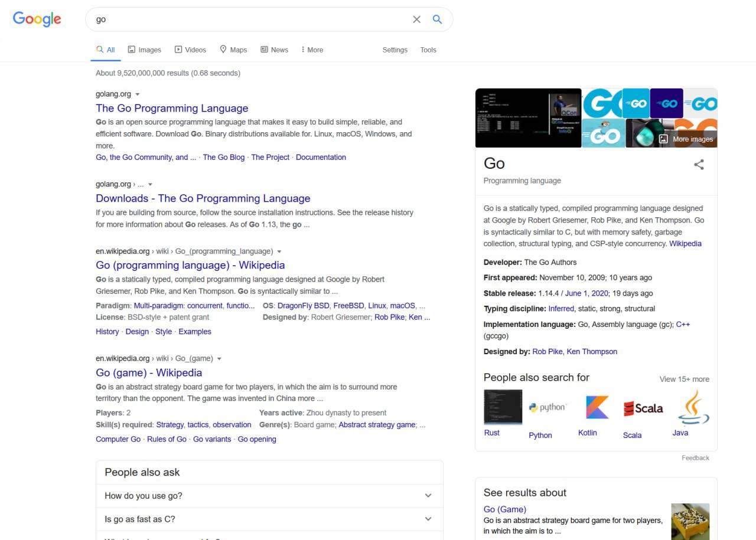This screenshot has height=540, width=756.
Task: Open the Design sitelink under Wikipedia result
Action: tap(137, 332)
